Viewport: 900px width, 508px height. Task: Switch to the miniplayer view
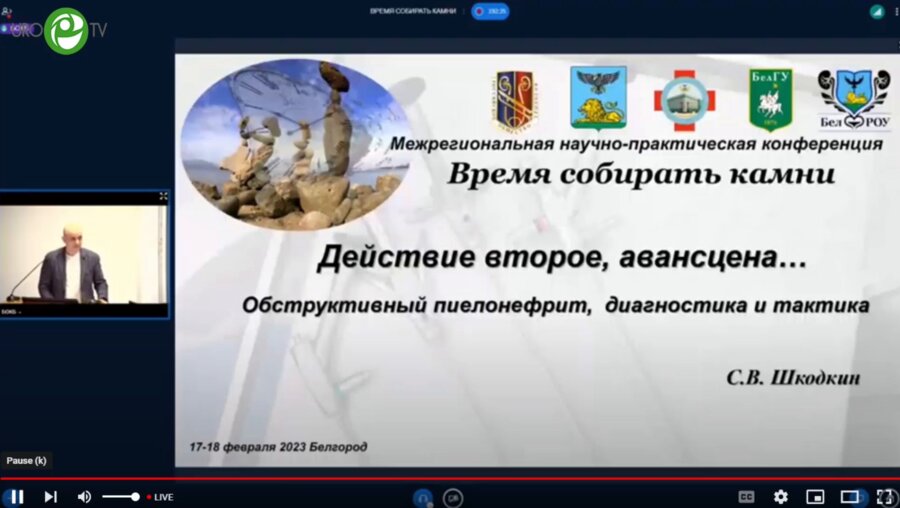tap(815, 497)
